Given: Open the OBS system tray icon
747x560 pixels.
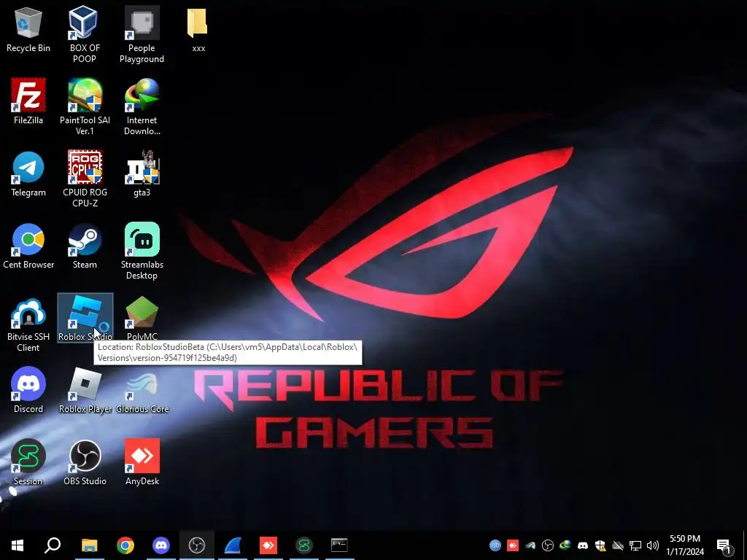Looking at the screenshot, I should 547,545.
